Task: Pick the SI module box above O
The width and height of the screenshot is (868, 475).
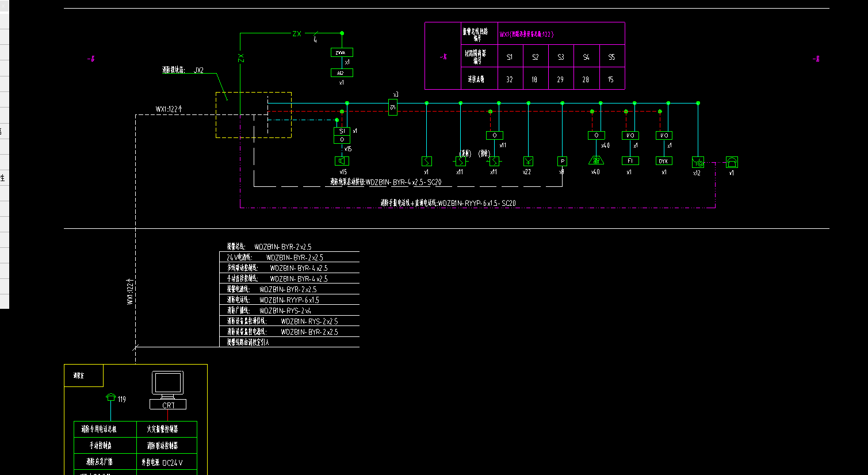Action: click(x=342, y=131)
